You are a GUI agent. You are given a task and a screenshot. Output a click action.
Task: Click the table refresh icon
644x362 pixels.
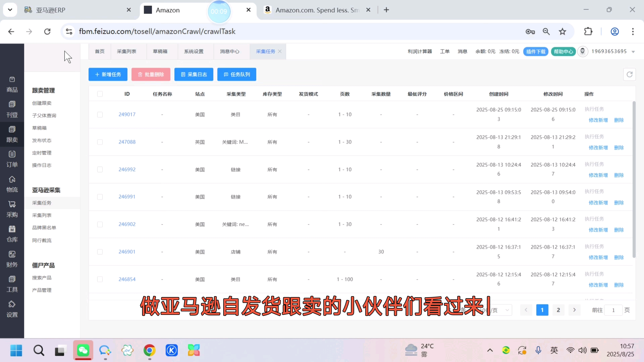(629, 74)
